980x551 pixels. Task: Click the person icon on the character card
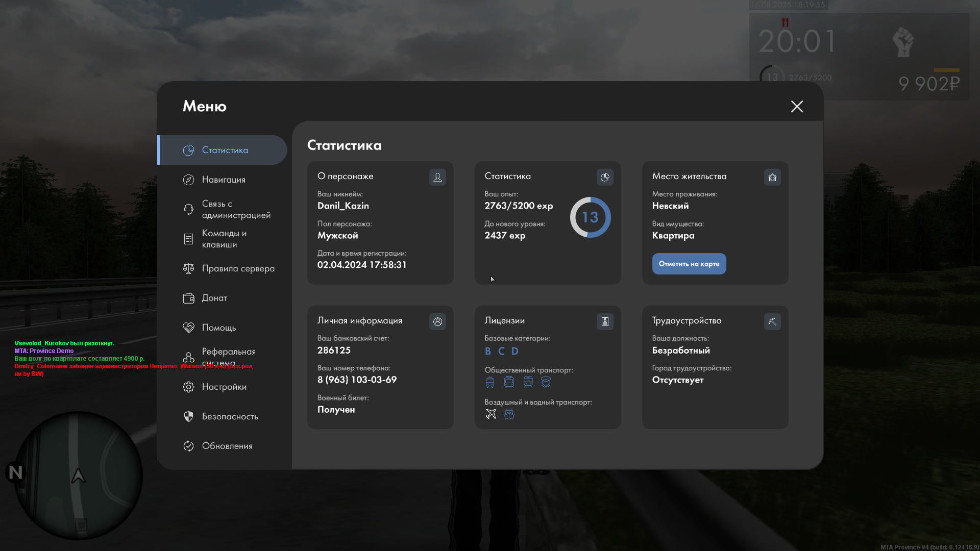(437, 177)
